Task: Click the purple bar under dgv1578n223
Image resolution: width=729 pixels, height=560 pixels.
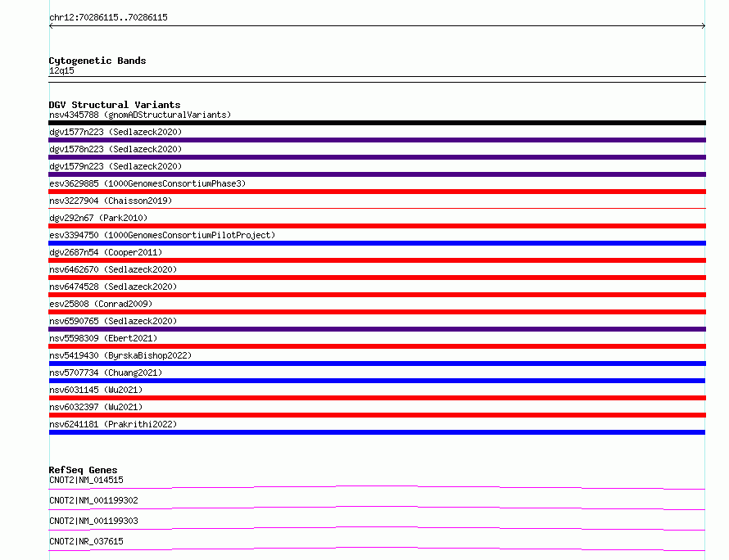Action: [x=377, y=157]
